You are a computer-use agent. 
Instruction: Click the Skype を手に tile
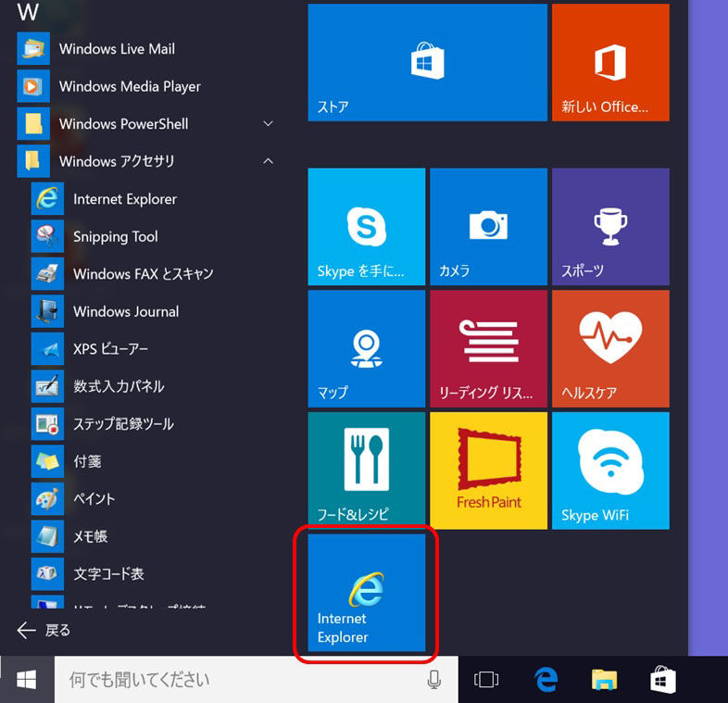point(367,227)
